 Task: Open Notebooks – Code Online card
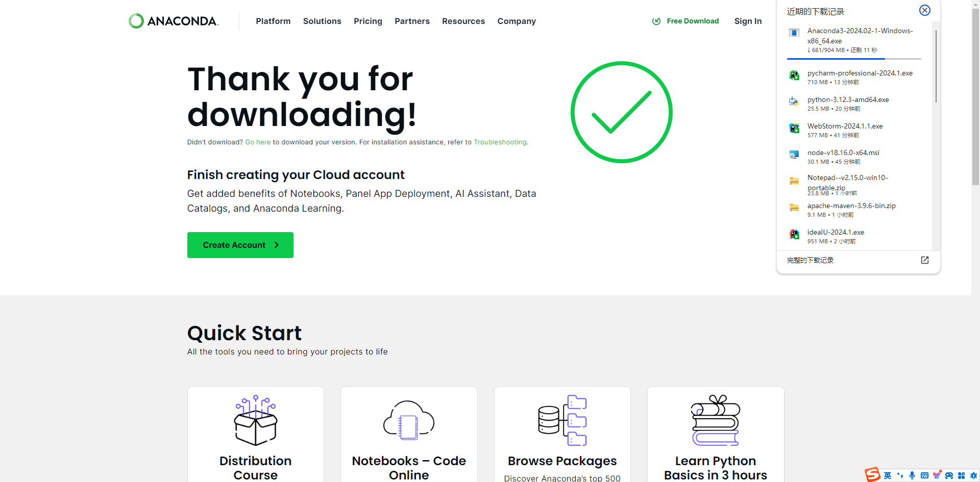click(x=409, y=434)
